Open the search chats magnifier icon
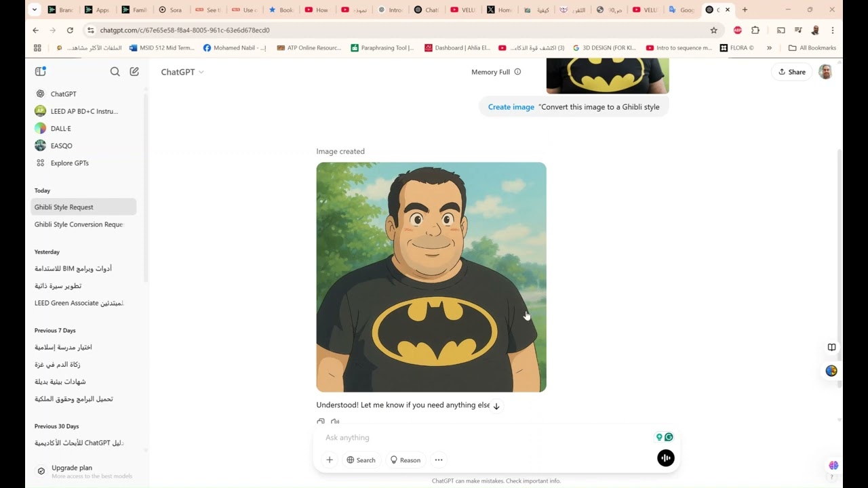The height and width of the screenshot is (488, 868). tap(115, 71)
